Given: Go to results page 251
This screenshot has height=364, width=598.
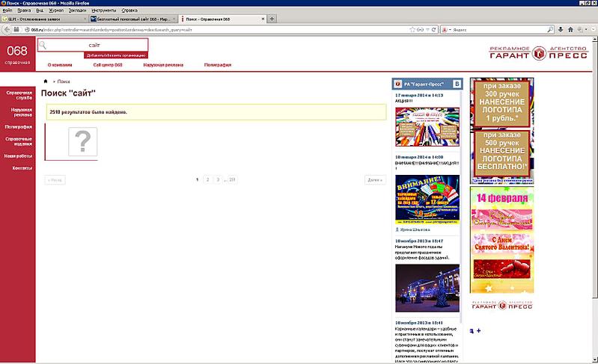Looking at the screenshot, I should 232,180.
